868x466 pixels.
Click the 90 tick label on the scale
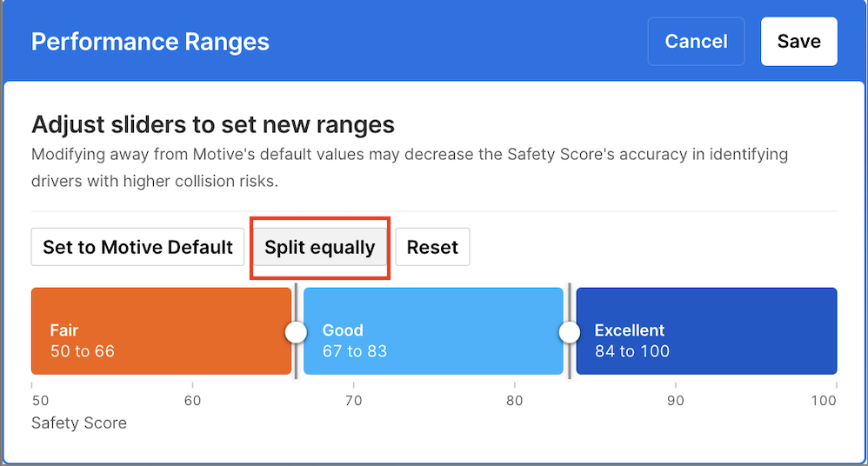[676, 401]
